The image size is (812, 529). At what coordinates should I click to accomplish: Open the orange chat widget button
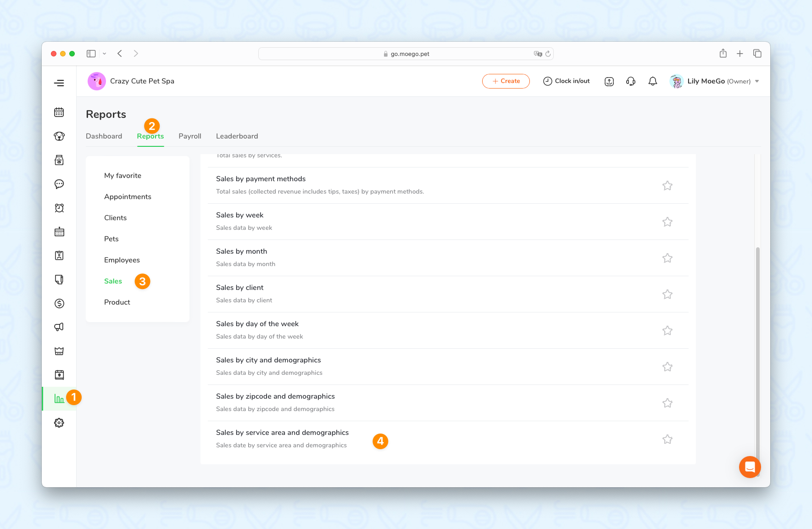coord(750,467)
